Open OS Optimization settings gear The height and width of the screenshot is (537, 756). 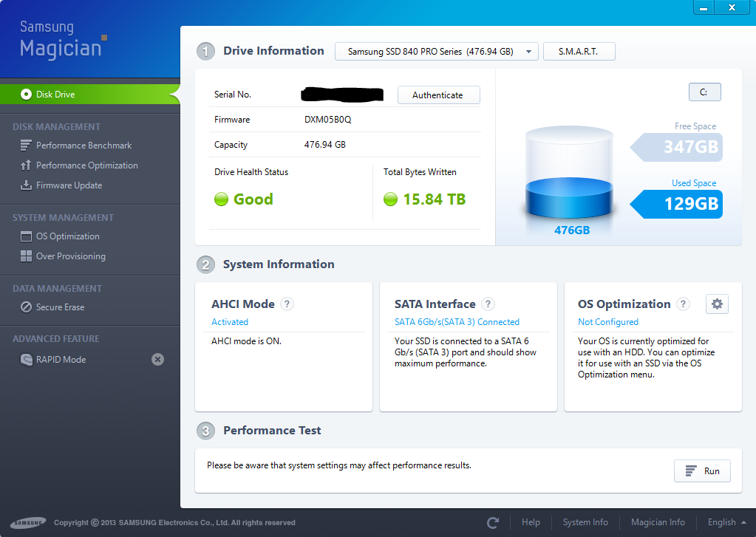pyautogui.click(x=717, y=304)
